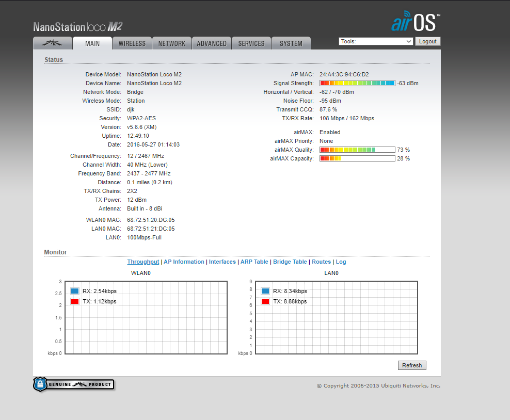
Task: Click the version text v5.6.6 (XM)
Action: [x=142, y=127]
